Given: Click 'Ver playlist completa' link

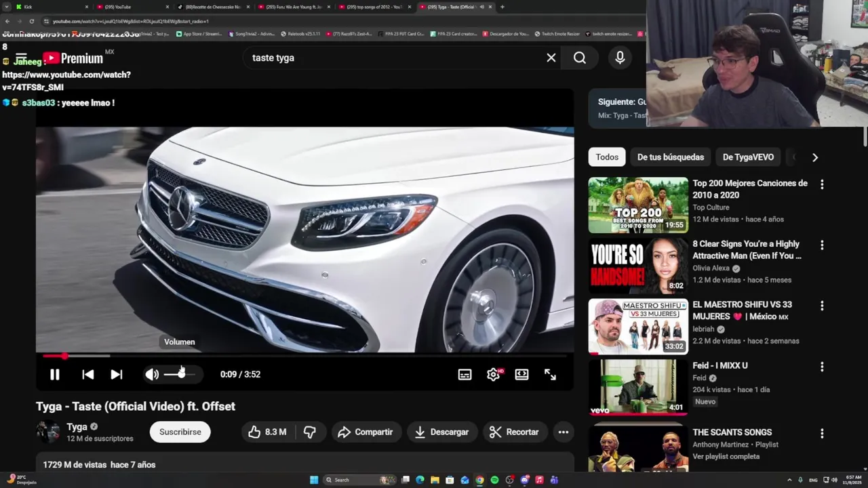Looking at the screenshot, I should [726, 456].
